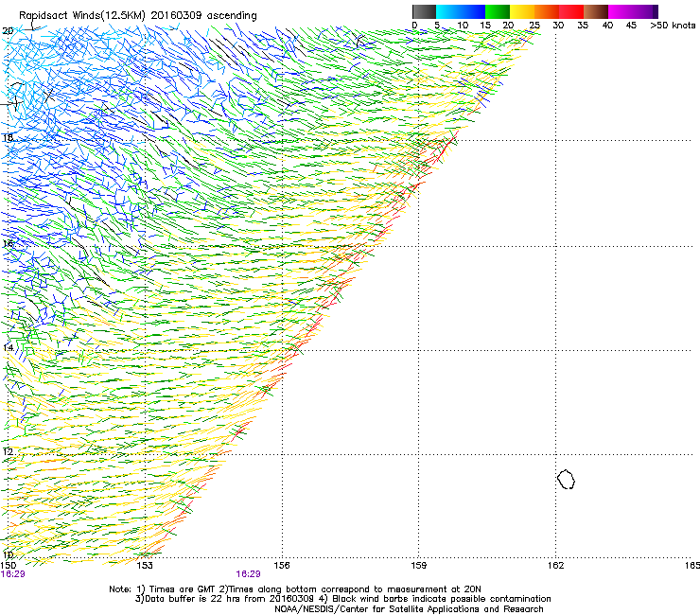The width and height of the screenshot is (700, 615).
Task: Click the "0" legend scale label
Action: (414, 26)
